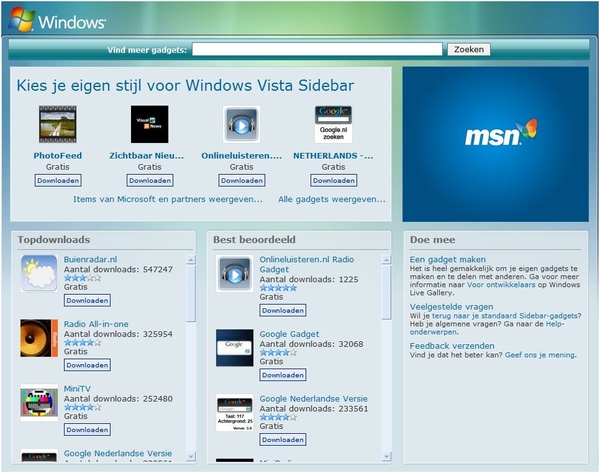Viewport: 600px width, 473px height.
Task: Click Best beoordeeld scrollbar down arrow
Action: [386, 456]
